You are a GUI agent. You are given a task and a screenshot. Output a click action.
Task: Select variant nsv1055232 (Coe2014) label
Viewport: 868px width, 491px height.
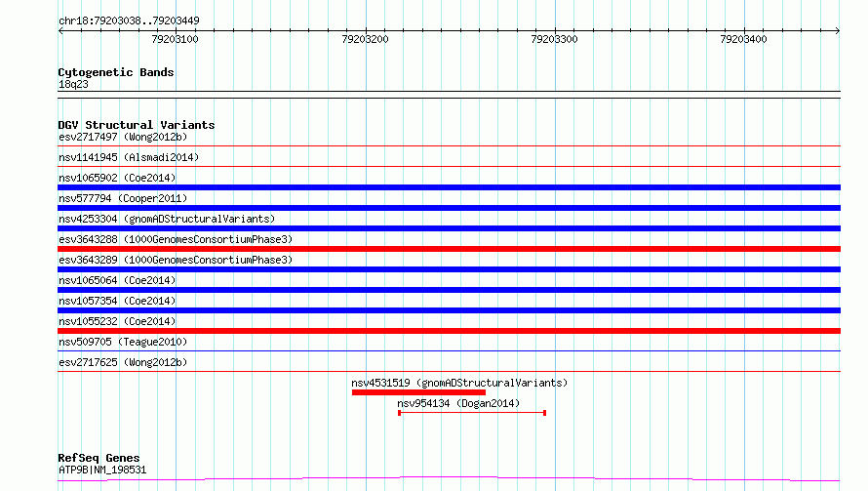click(x=117, y=321)
